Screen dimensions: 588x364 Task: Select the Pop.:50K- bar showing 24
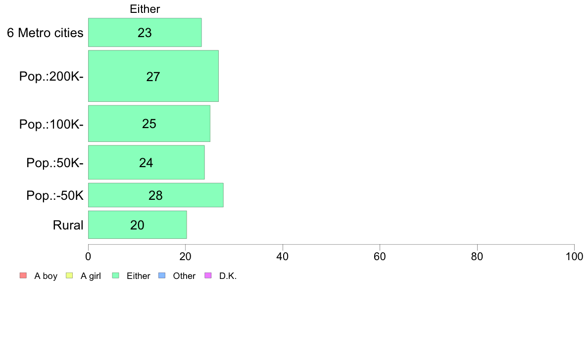(146, 162)
